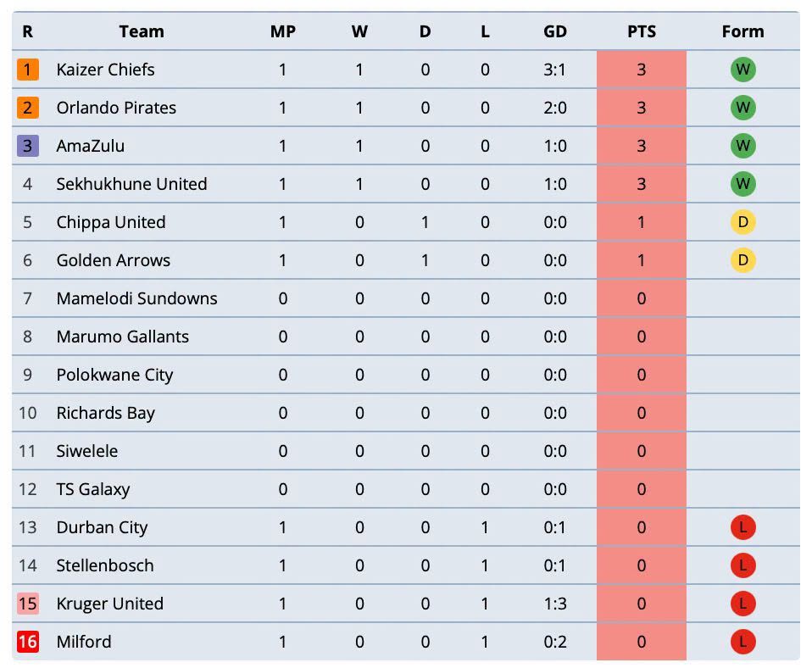Image resolution: width=812 pixels, height=668 pixels.
Task: Click Kaizer Chiefs green W form badge
Action: click(742, 70)
